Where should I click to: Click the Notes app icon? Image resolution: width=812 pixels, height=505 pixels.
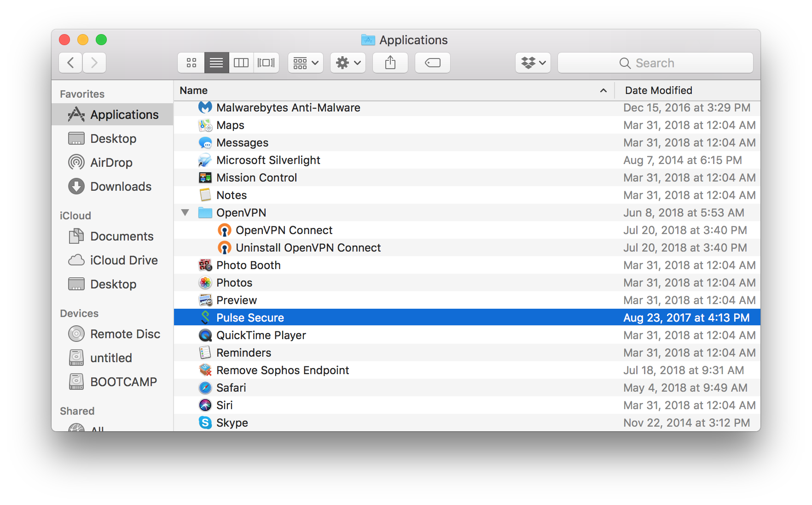pyautogui.click(x=205, y=195)
